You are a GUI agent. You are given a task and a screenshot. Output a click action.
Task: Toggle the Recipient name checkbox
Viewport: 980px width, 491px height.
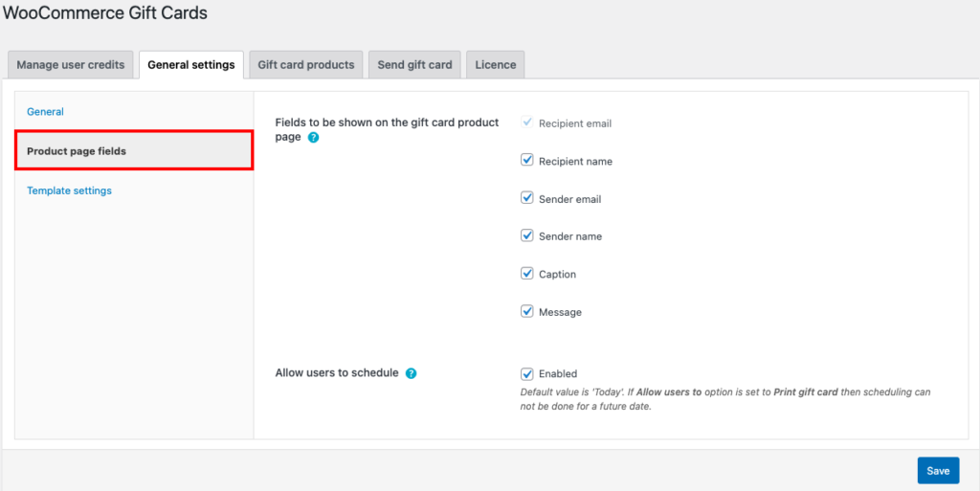pos(526,160)
